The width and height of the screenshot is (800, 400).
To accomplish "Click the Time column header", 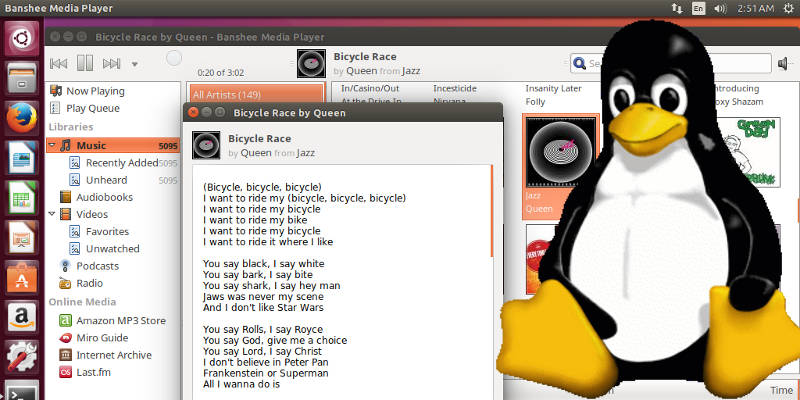I will point(781,390).
